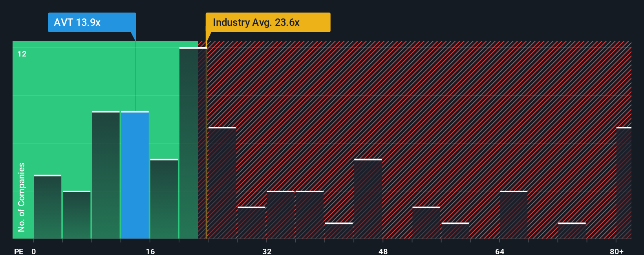Viewport: 644px width, 255px height.
Task: Click the bar directly above the 32 tick
Action: pos(280,215)
